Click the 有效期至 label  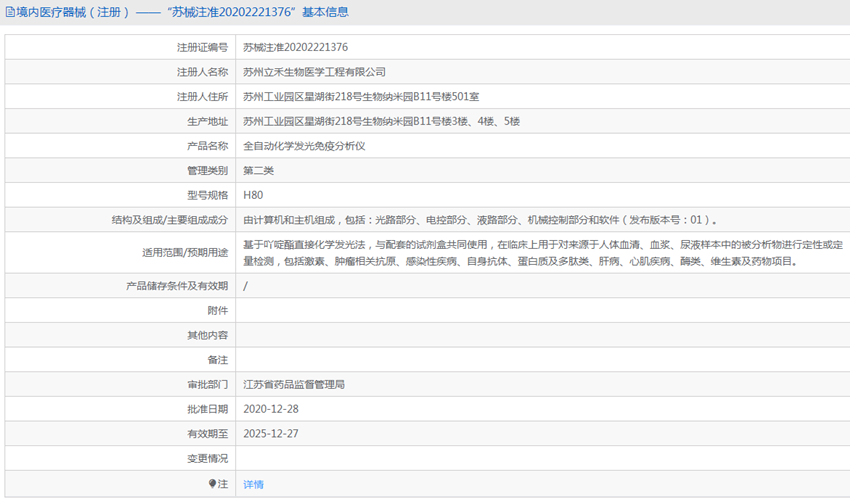click(208, 433)
